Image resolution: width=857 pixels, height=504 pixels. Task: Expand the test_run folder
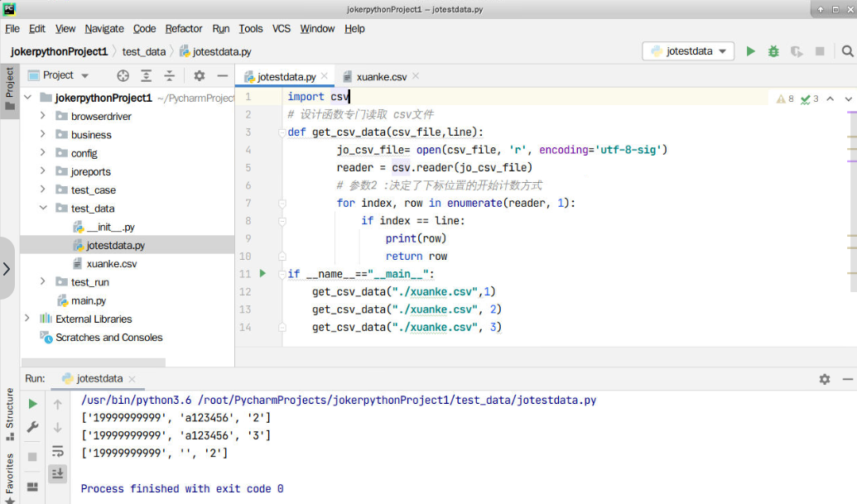(x=42, y=281)
